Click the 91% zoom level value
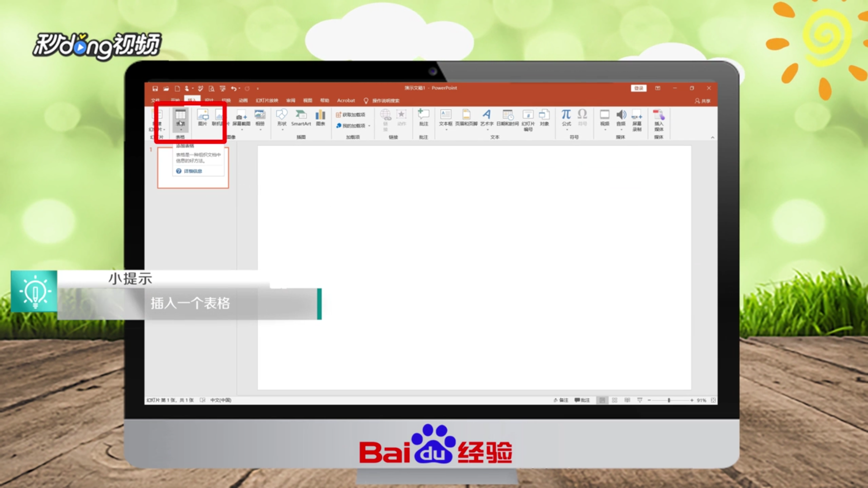 pyautogui.click(x=702, y=400)
